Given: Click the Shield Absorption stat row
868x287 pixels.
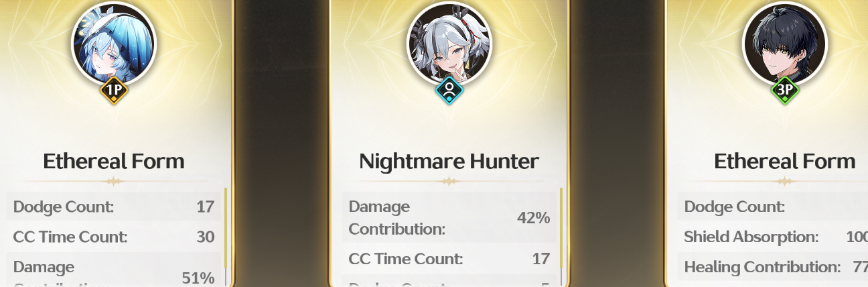Looking at the screenshot, I should [773, 237].
